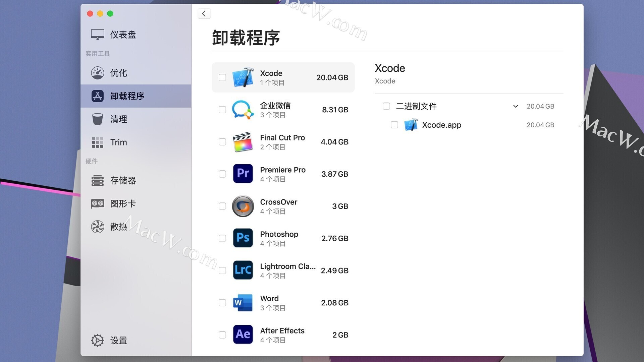Click the Graphics card (图形卡) icon
Image resolution: width=644 pixels, height=362 pixels.
click(97, 203)
